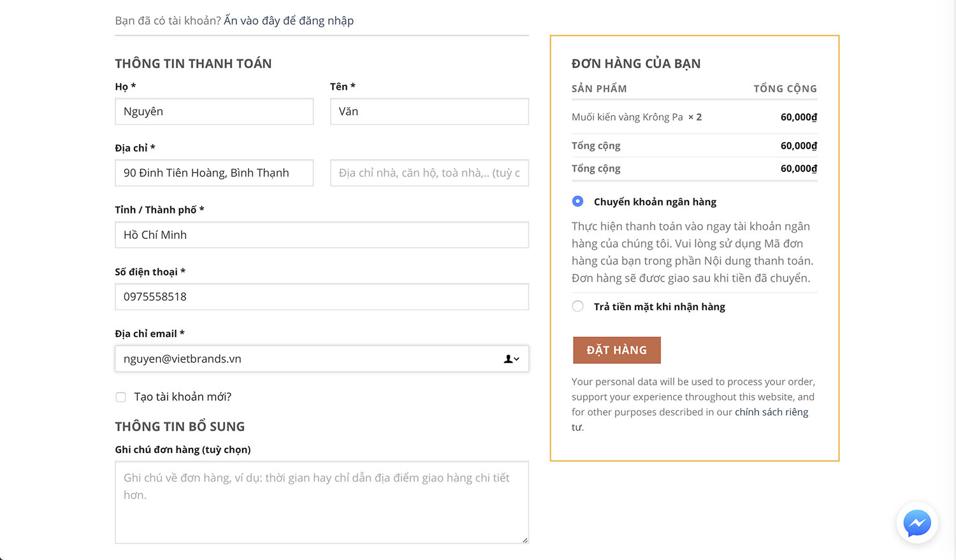Click the contact autofill icon in email field
Screen dimensions: 956x560
(511, 359)
